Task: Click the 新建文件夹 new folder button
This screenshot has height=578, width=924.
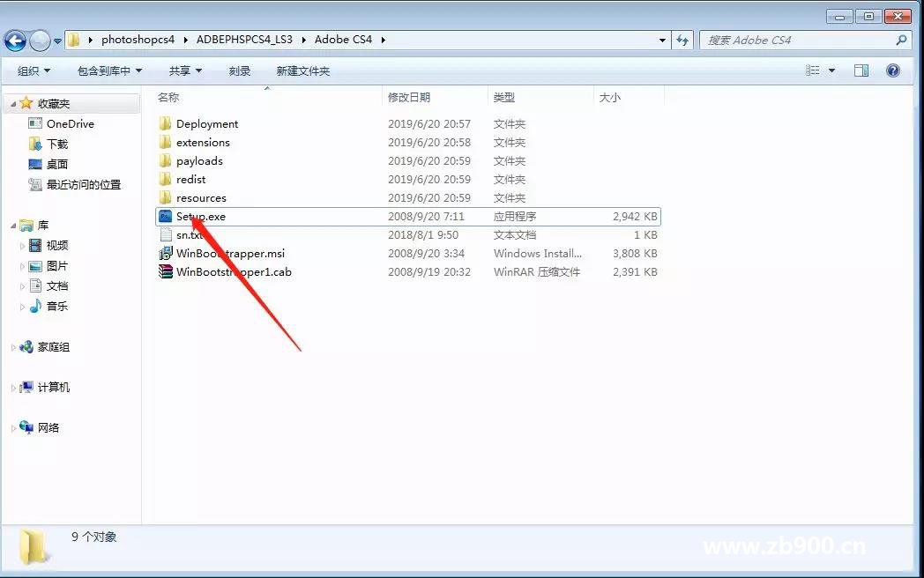Action: point(302,70)
